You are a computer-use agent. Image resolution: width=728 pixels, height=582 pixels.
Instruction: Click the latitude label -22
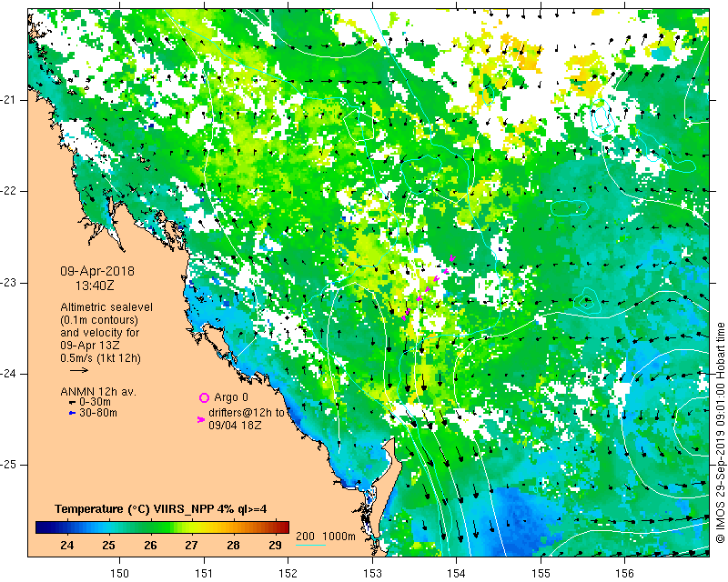tap(9, 191)
